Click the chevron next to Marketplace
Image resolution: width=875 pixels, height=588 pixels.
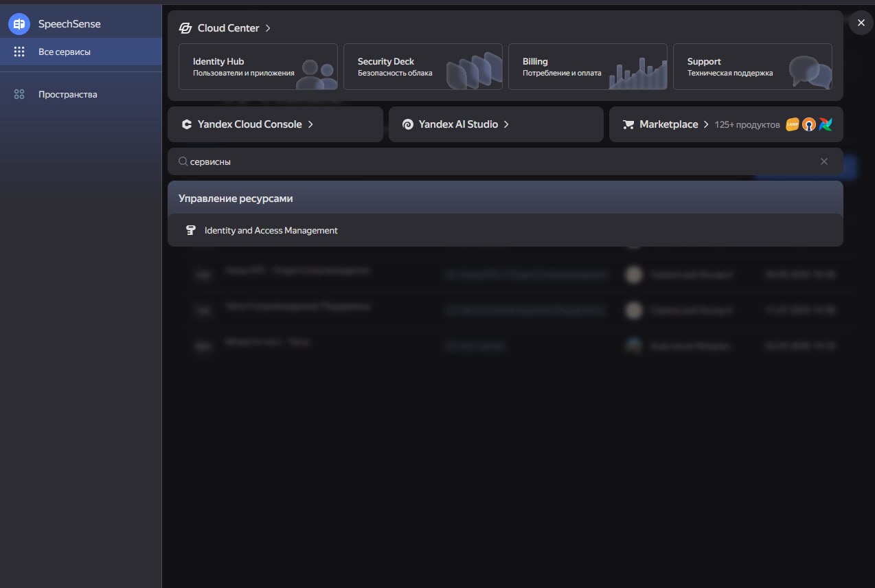point(706,124)
